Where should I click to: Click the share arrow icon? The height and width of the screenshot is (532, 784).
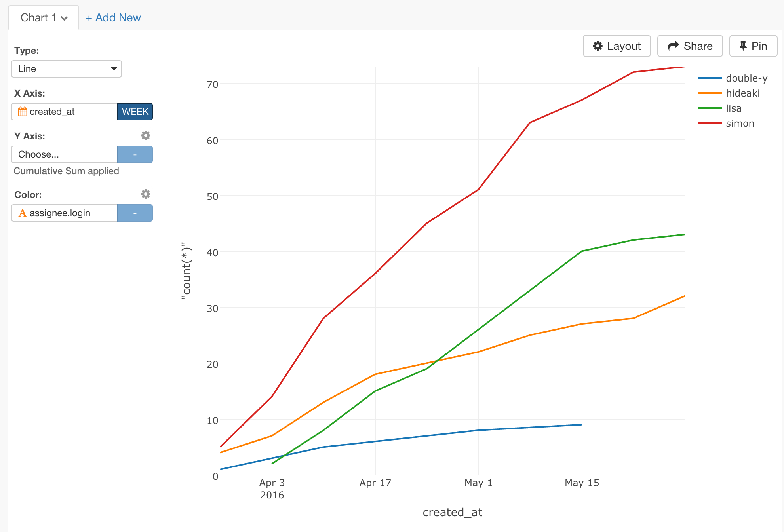[673, 46]
